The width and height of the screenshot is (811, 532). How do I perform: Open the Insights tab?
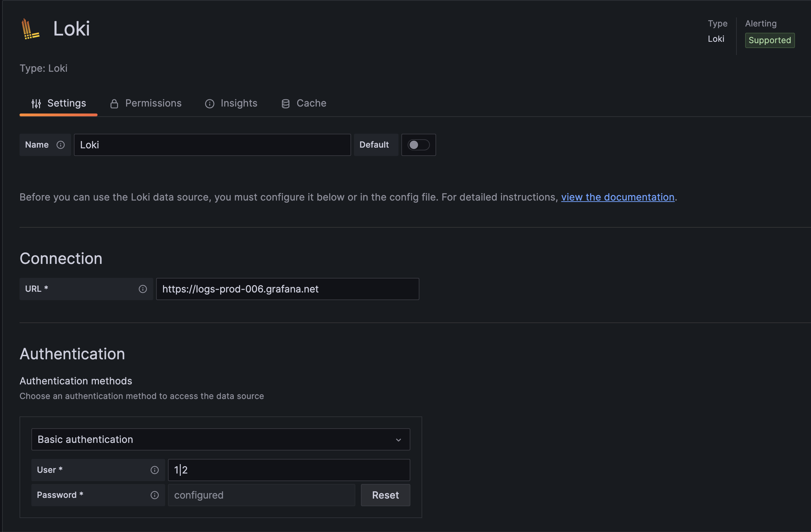pyautogui.click(x=239, y=103)
